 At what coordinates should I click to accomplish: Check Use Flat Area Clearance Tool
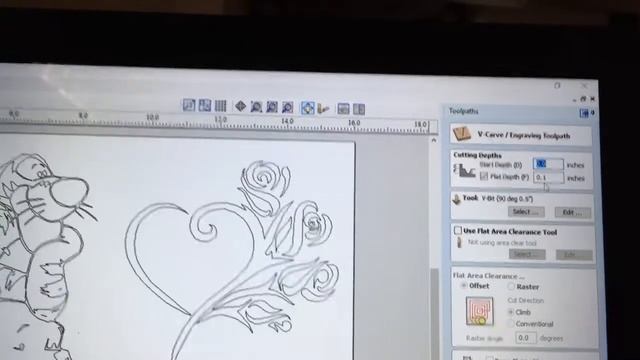coord(458,231)
